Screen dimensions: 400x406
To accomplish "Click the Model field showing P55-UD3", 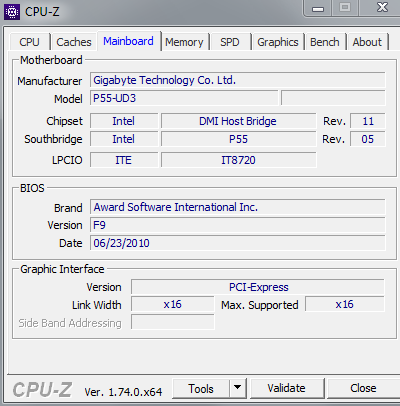I will [184, 98].
